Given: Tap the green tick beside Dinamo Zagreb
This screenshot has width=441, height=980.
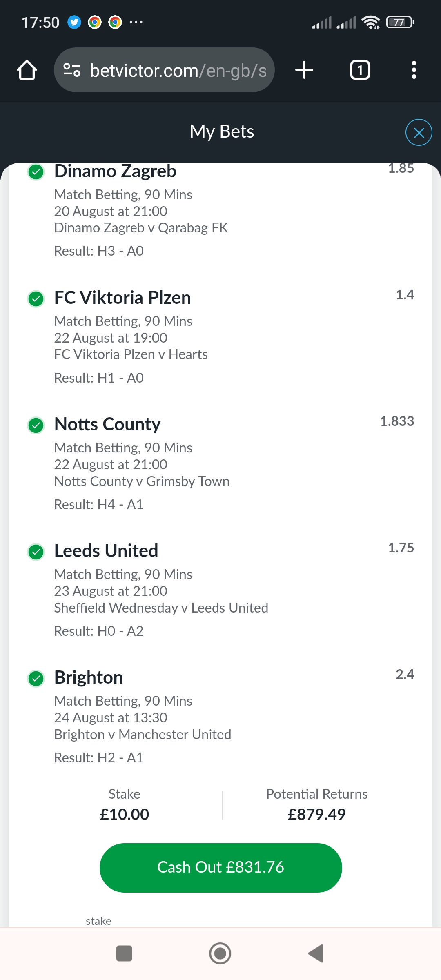Looking at the screenshot, I should tap(36, 172).
